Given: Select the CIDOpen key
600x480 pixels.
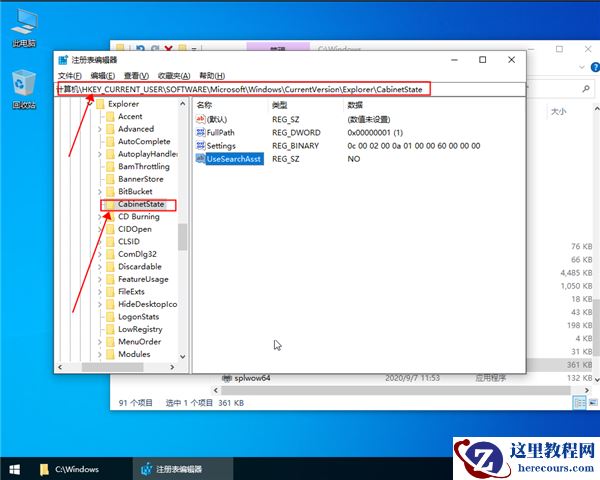Looking at the screenshot, I should click(135, 229).
